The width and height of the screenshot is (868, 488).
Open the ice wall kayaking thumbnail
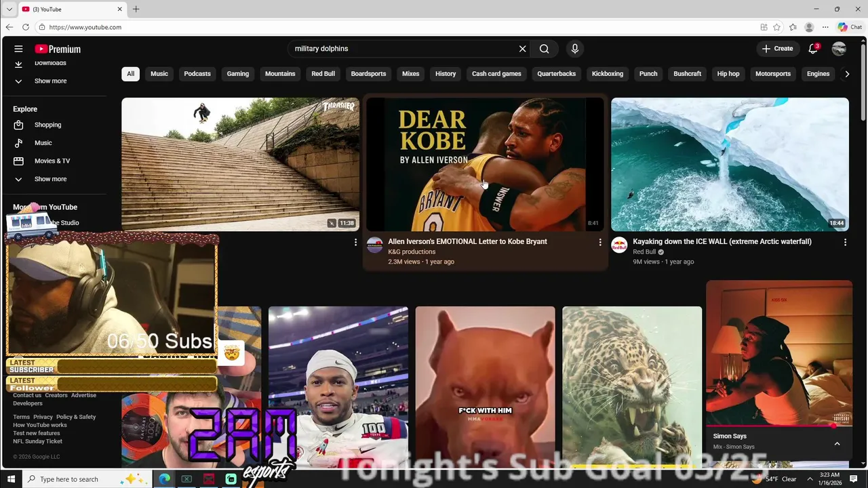[730, 164]
